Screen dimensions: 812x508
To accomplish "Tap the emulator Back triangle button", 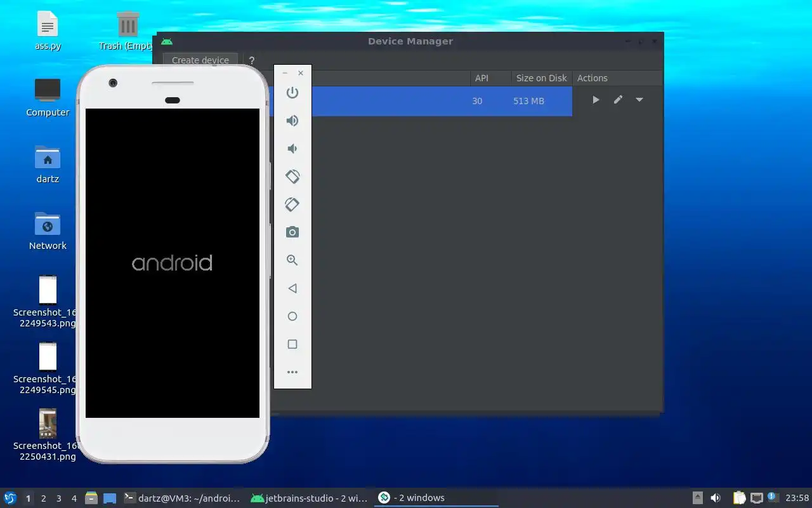I will [292, 288].
